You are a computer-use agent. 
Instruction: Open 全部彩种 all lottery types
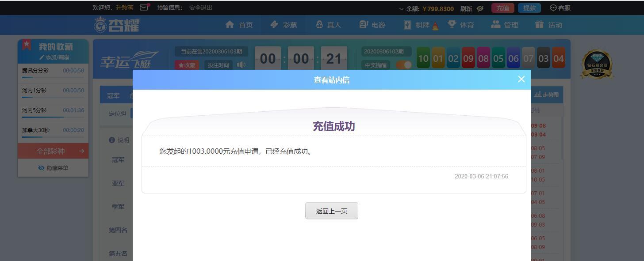pyautogui.click(x=53, y=151)
